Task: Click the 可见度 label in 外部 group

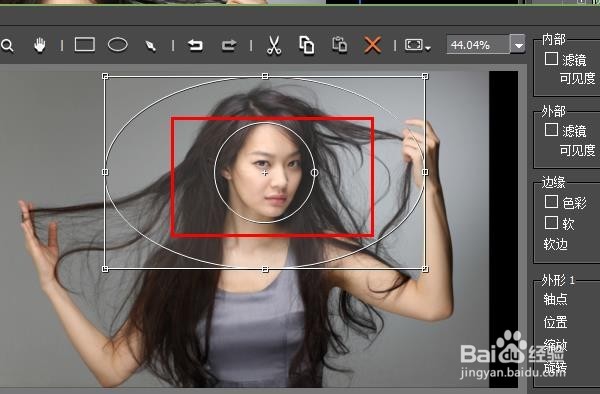Action: pyautogui.click(x=577, y=150)
